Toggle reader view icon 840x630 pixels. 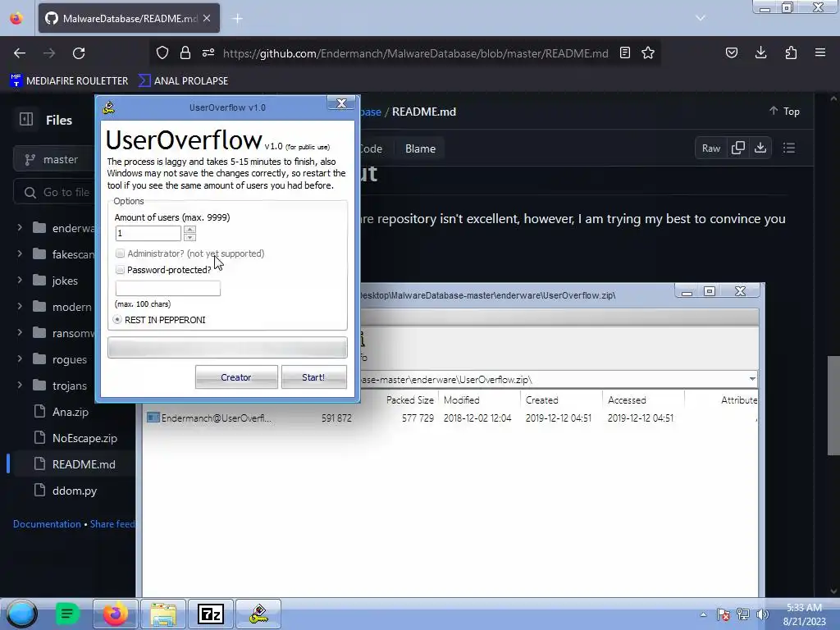(624, 52)
